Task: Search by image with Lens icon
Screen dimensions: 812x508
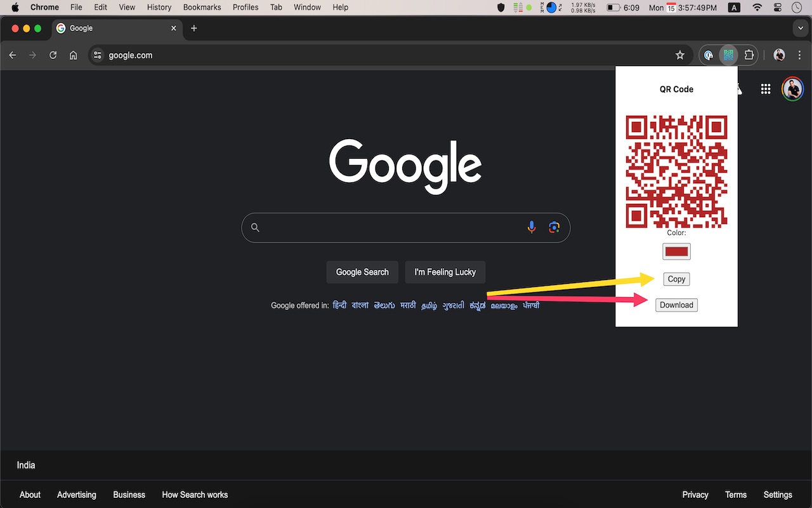Action: click(x=554, y=227)
